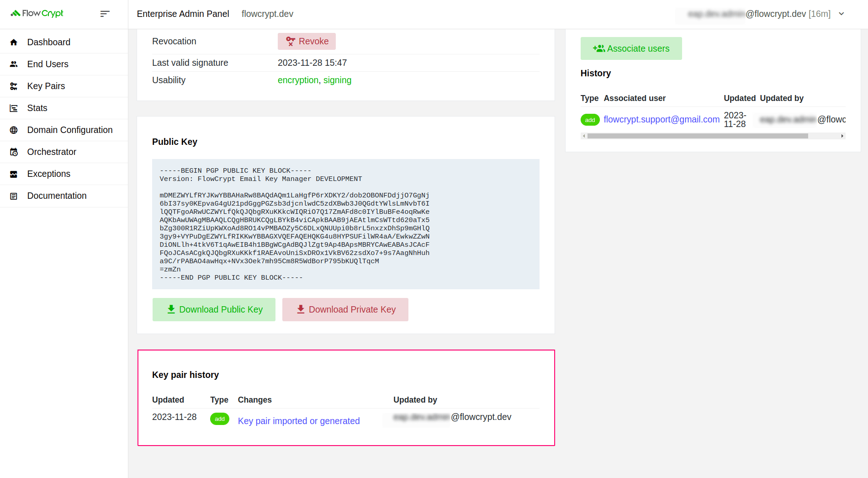Click the Dashboard home icon
Viewport: 868px width, 478px height.
14,42
